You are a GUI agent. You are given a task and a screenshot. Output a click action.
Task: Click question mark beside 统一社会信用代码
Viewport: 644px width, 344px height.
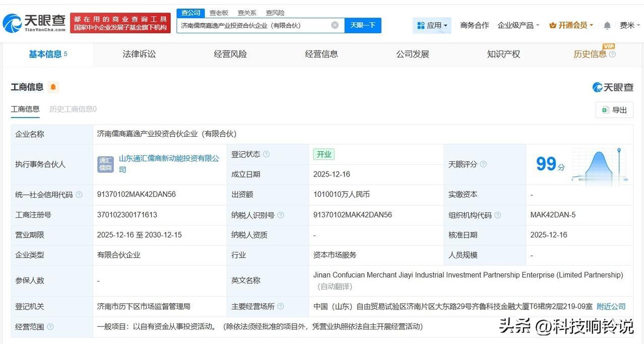81,195
